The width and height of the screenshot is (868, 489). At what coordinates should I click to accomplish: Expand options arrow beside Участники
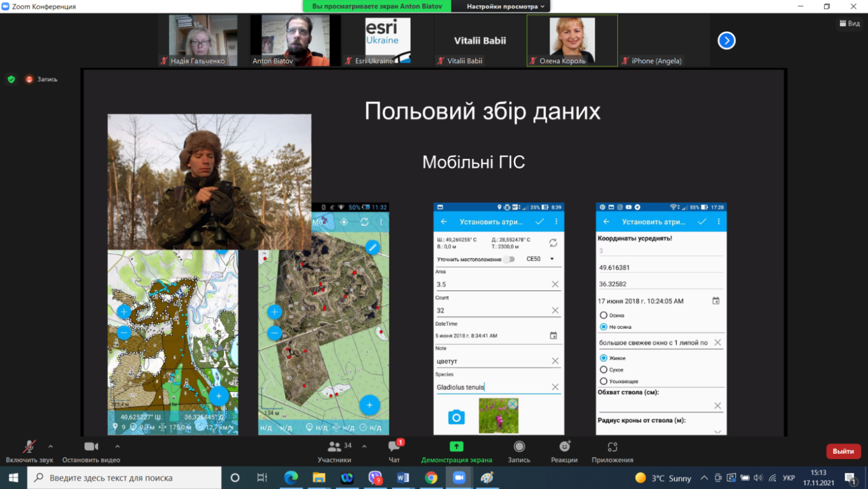[364, 446]
